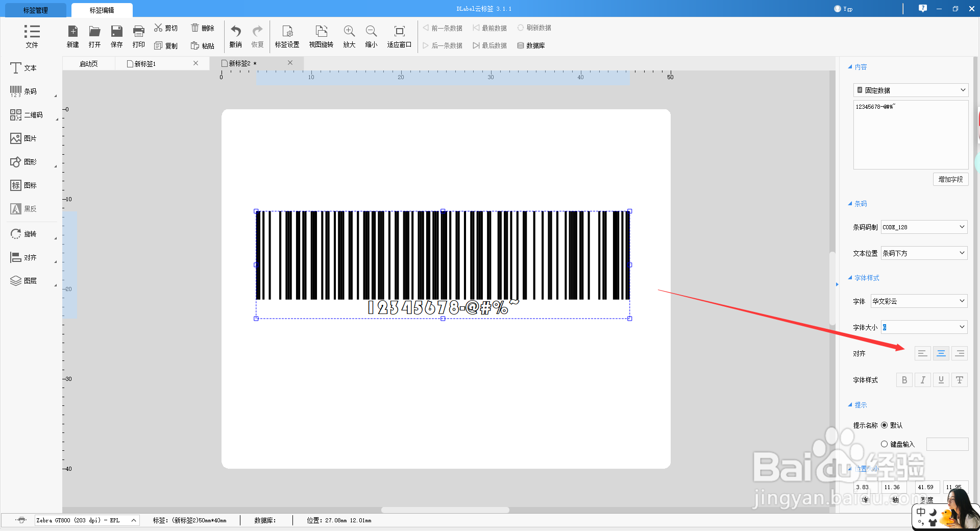
Task: Close the 新标签2 tab
Action: (290, 63)
